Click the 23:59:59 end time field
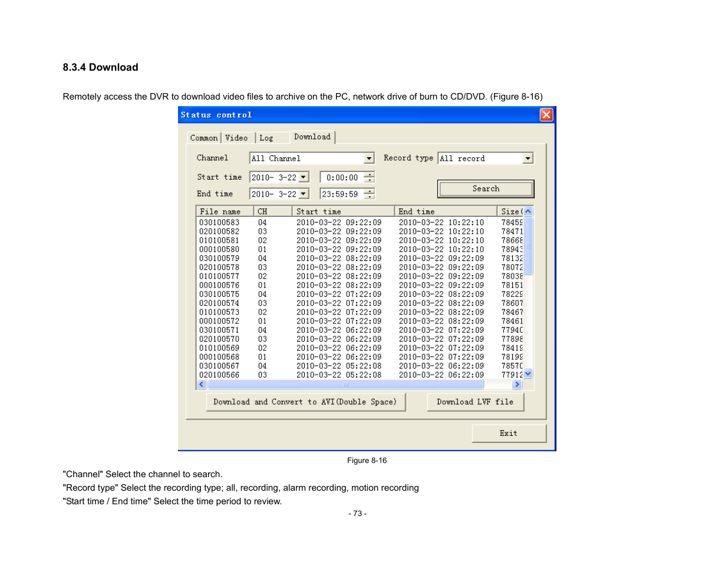Screen dimensions: 728x562 tap(342, 194)
